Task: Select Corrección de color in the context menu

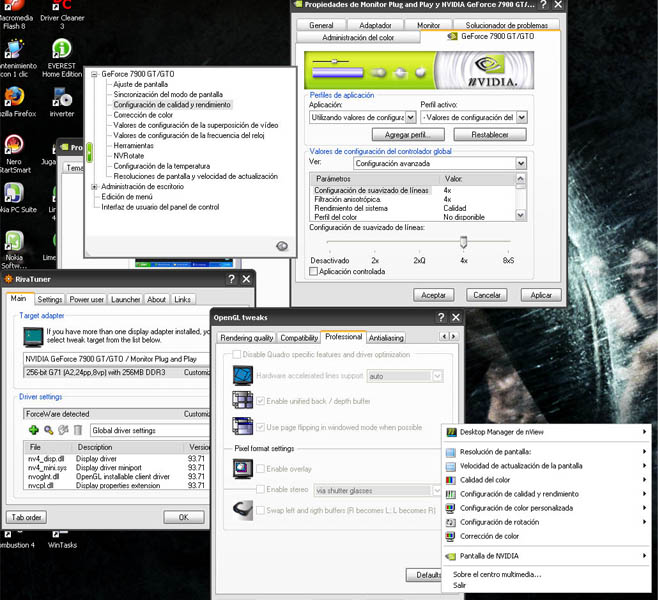Action: [x=489, y=536]
